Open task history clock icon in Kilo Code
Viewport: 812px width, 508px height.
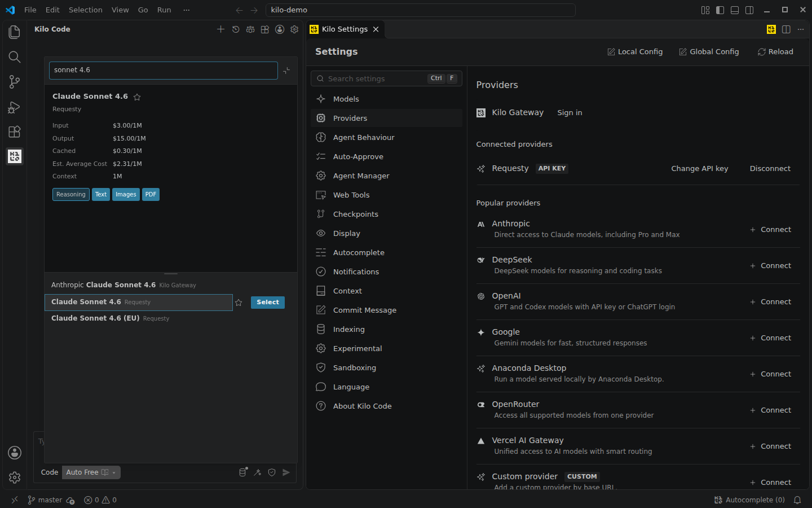click(x=236, y=29)
